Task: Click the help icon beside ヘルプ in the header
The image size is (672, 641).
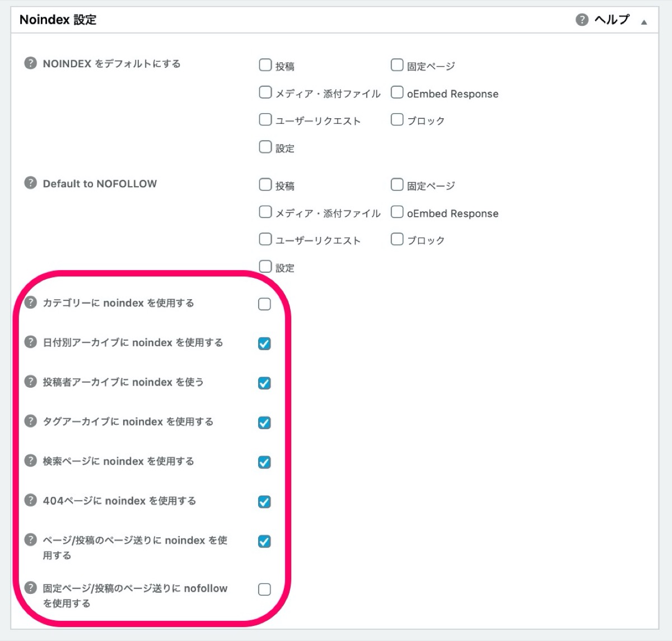Action: [582, 20]
